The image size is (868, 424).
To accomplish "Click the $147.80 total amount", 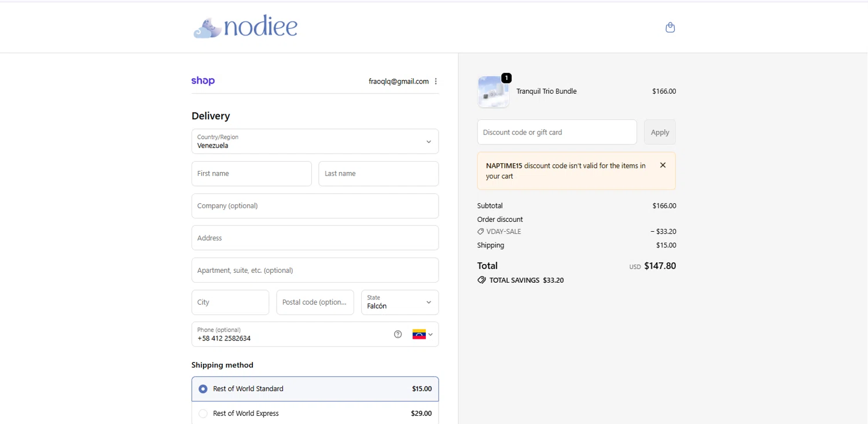I will click(x=660, y=266).
